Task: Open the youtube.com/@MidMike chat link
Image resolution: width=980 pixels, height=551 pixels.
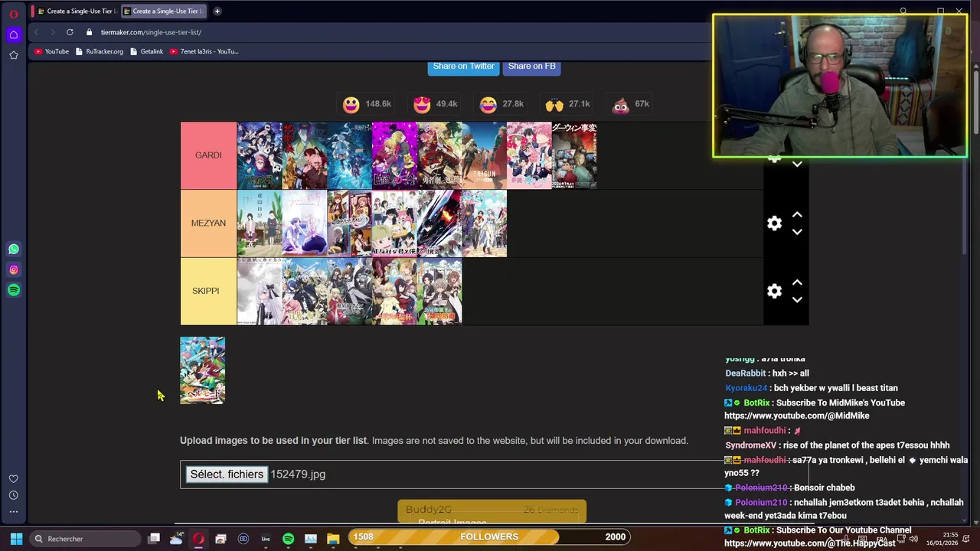Action: 797,416
